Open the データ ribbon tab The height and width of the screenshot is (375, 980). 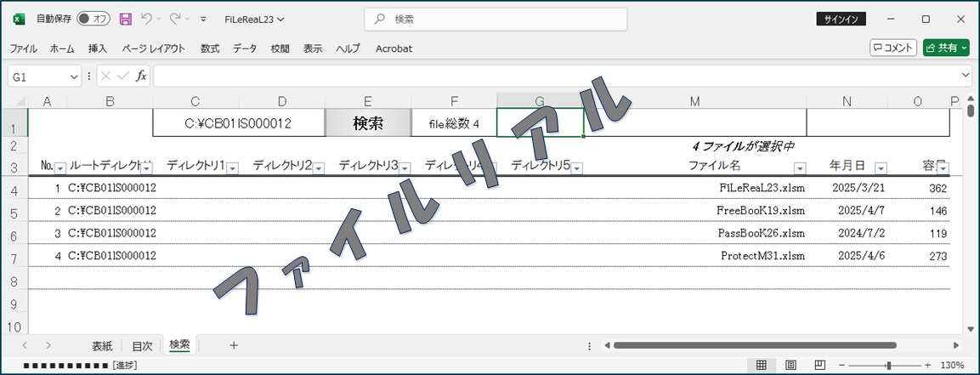click(x=245, y=48)
